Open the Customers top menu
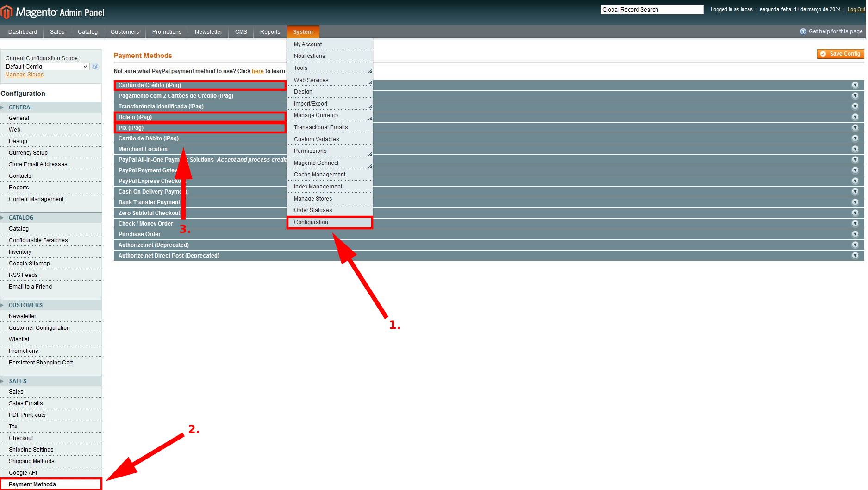Image resolution: width=868 pixels, height=490 pixels. pyautogui.click(x=125, y=32)
